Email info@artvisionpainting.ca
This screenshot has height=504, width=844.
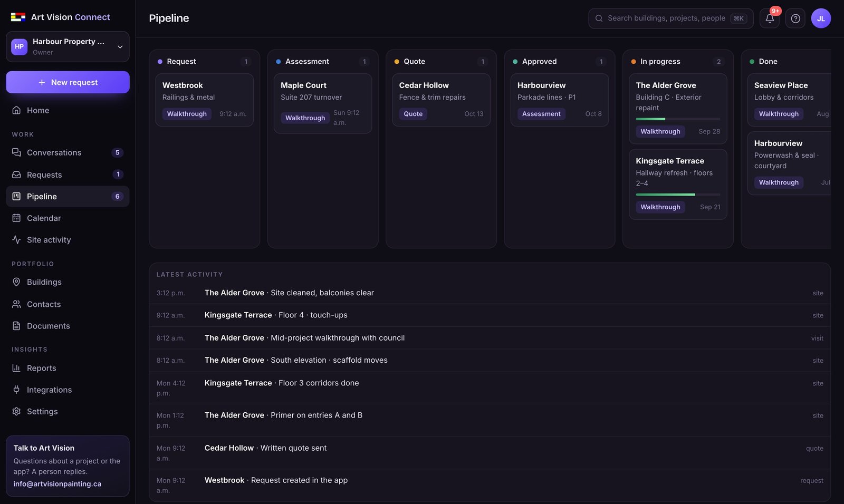[x=57, y=484]
